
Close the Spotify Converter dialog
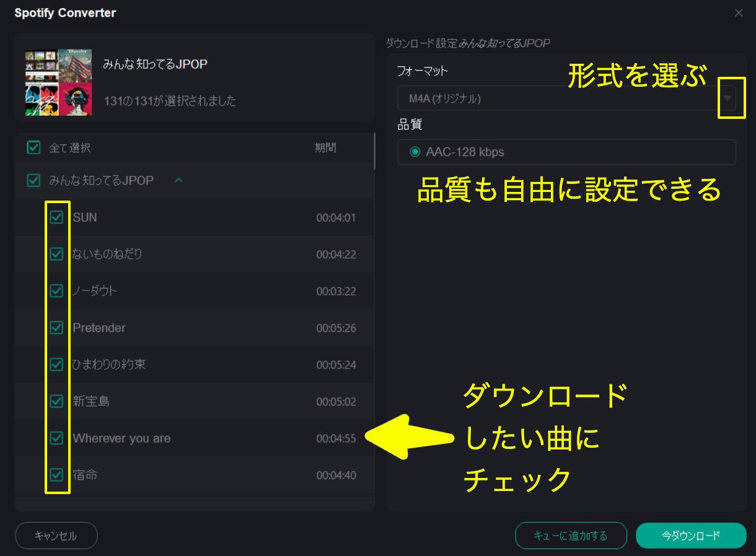738,13
